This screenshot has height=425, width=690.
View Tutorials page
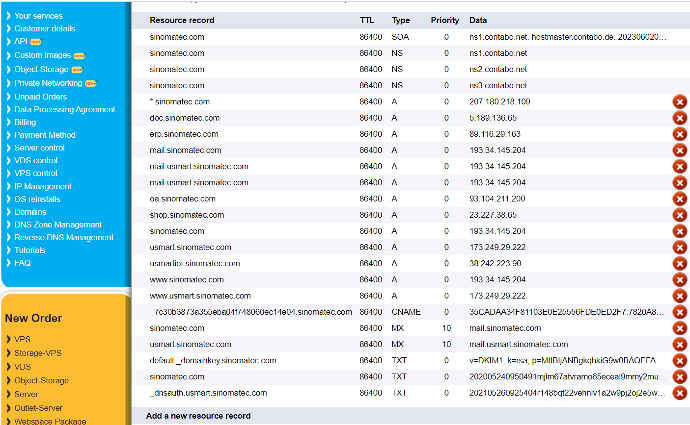(x=29, y=250)
